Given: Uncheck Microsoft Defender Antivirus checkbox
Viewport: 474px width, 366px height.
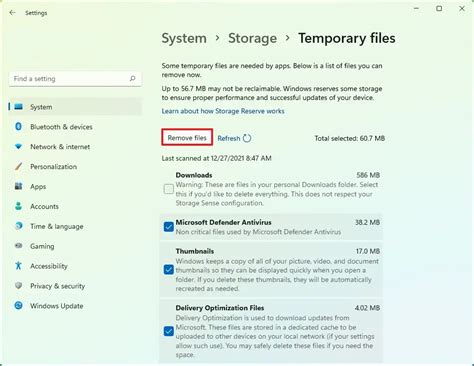Looking at the screenshot, I should coord(169,227).
